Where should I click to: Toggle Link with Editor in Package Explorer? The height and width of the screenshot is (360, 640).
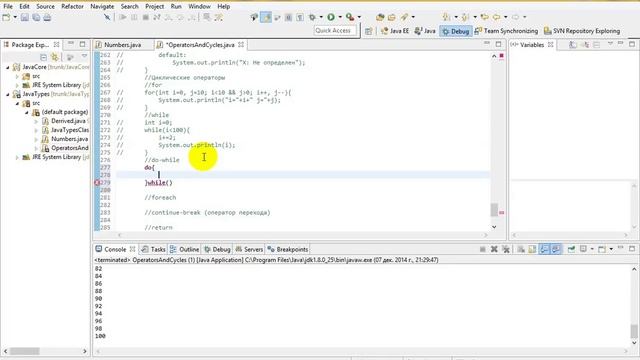click(55, 57)
